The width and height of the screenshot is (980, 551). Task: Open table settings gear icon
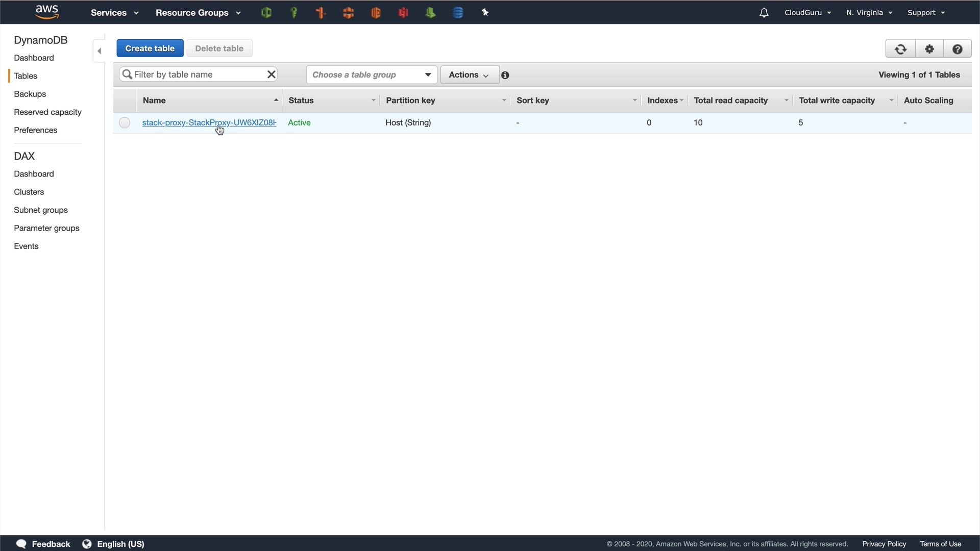point(929,49)
